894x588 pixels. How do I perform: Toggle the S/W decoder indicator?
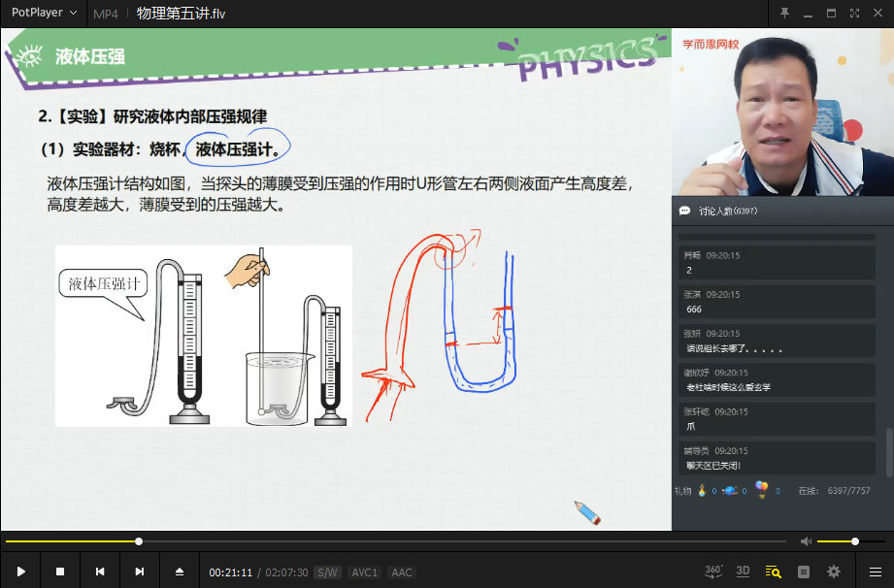pyautogui.click(x=327, y=572)
